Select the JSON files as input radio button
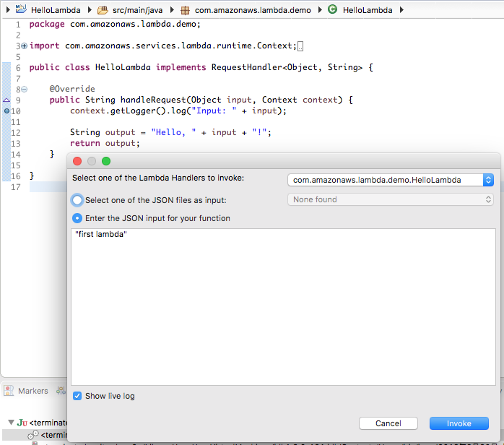This screenshot has width=504, height=445. pos(77,200)
